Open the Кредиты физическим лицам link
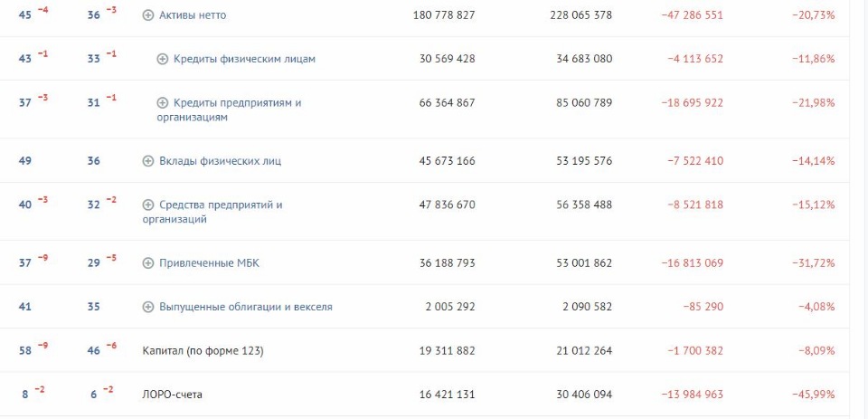Screen dimensions: 868x419 [244, 60]
